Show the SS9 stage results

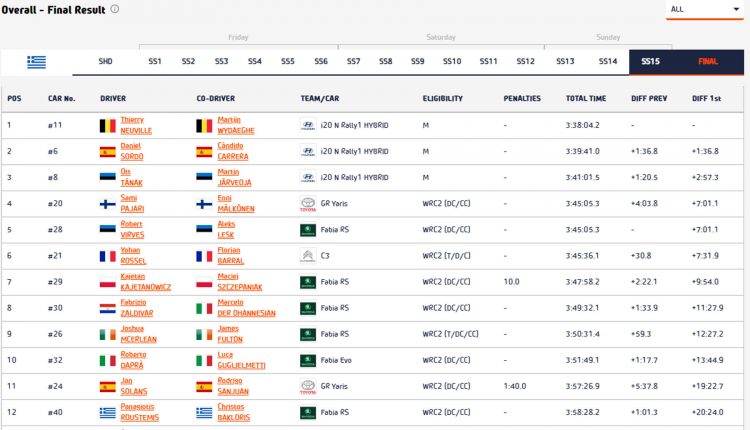pos(418,61)
